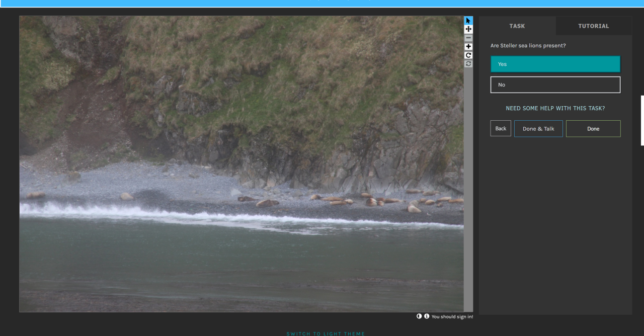Zoom out with the minus icon

coord(468,38)
